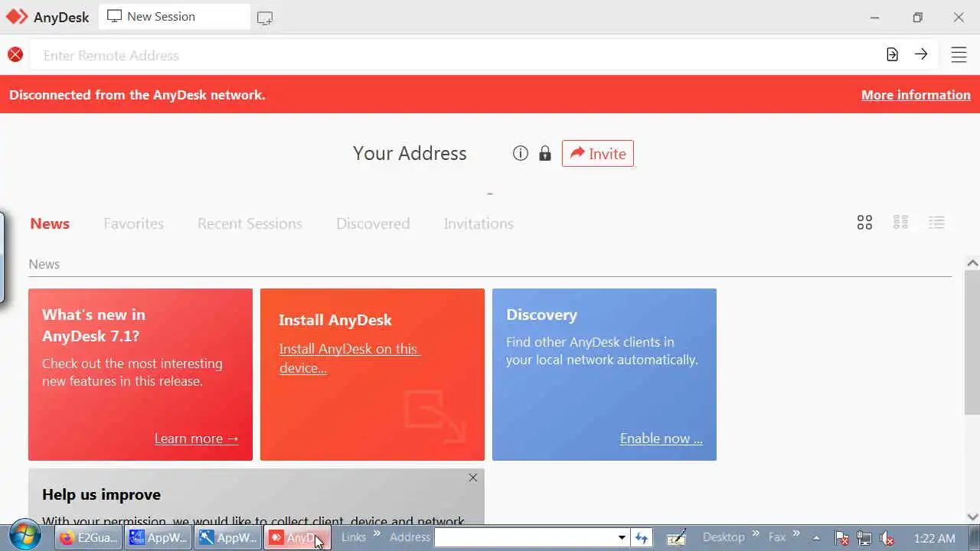The image size is (980, 551).
Task: Open the first AppW taskbar window
Action: [x=158, y=538]
